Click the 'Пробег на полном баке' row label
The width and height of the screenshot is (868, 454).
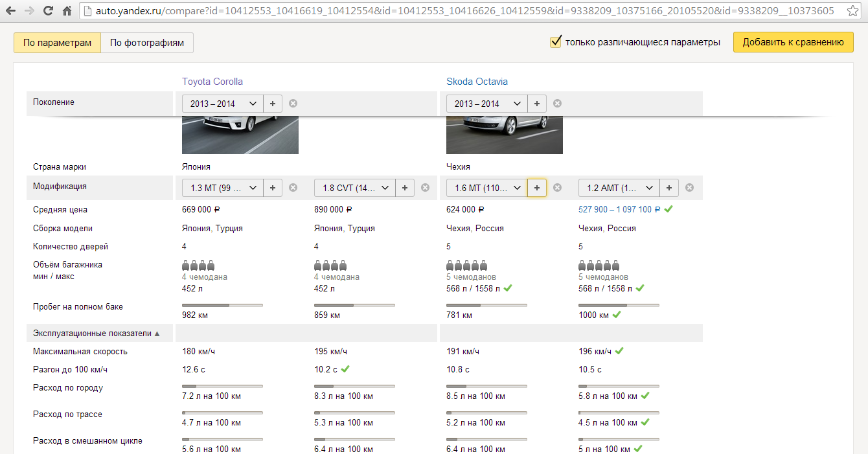[78, 307]
